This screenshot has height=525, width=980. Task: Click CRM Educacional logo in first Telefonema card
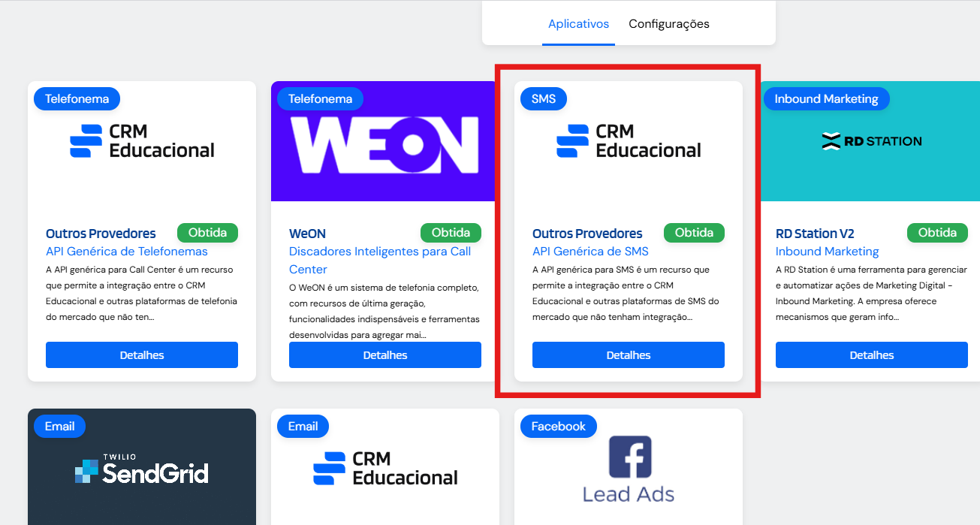tap(142, 141)
